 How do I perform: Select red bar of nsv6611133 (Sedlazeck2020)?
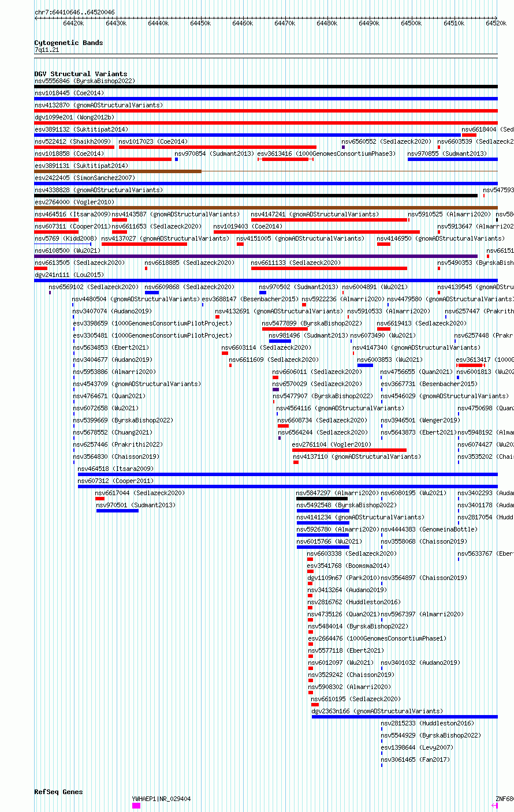[329, 268]
